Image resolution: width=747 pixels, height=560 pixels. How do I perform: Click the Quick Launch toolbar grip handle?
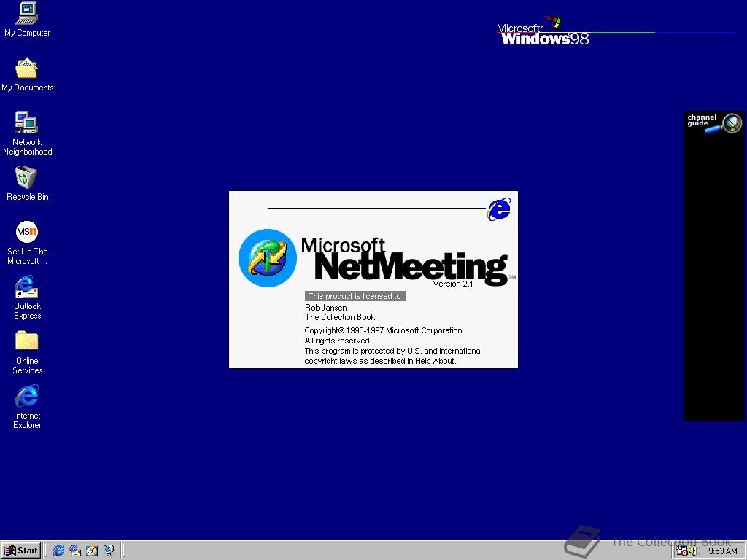(46, 551)
